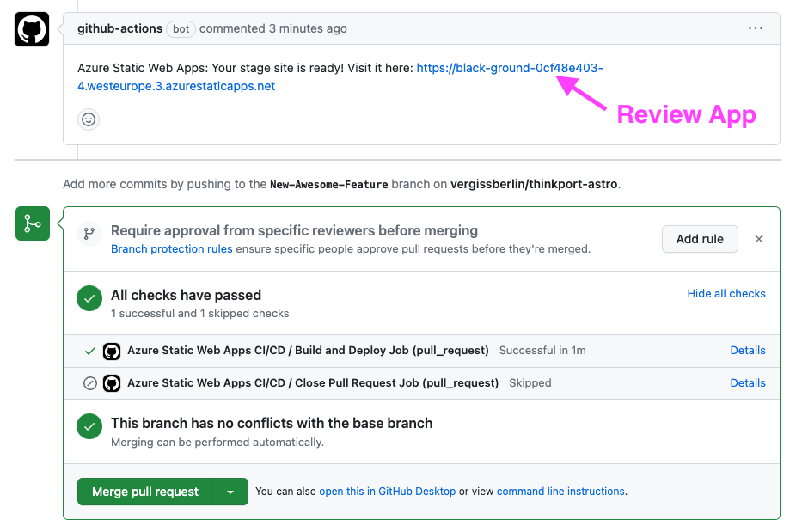Open the merge method dropdown arrow
The width and height of the screenshot is (796, 532).
coord(230,492)
